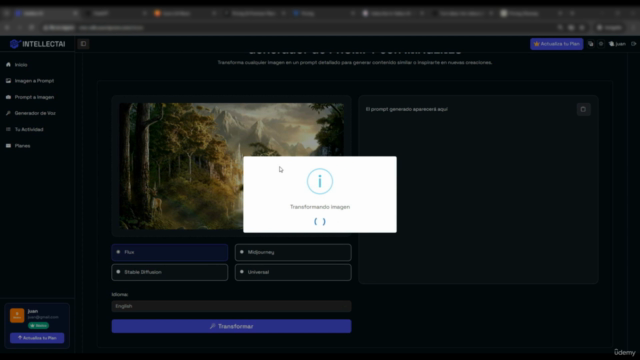Click the Imagen a Prompt sidebar icon
This screenshot has height=360, width=640.
pos(8,81)
